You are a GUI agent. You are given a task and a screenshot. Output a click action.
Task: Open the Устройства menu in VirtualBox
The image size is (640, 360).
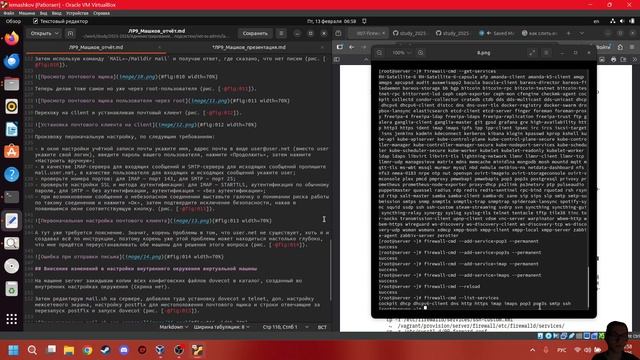77,13
